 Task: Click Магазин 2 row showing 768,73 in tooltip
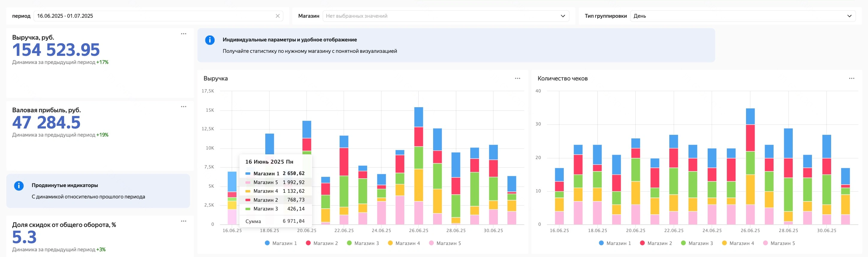(275, 200)
